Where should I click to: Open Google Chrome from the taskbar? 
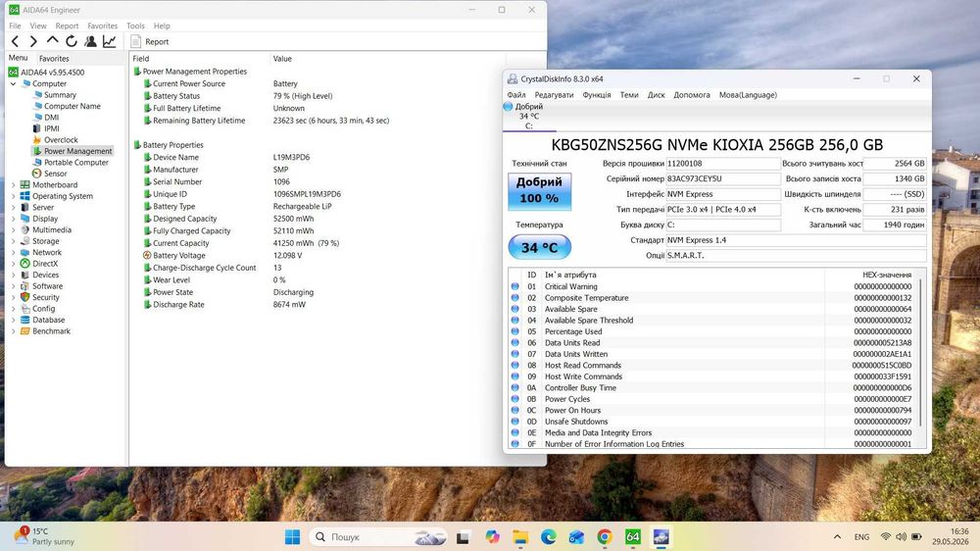605,537
